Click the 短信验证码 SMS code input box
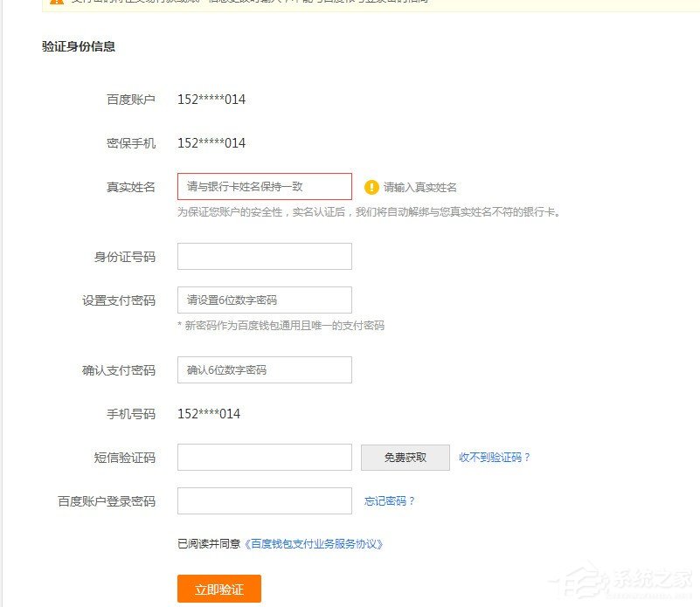Image resolution: width=700 pixels, height=607 pixels. pyautogui.click(x=262, y=457)
